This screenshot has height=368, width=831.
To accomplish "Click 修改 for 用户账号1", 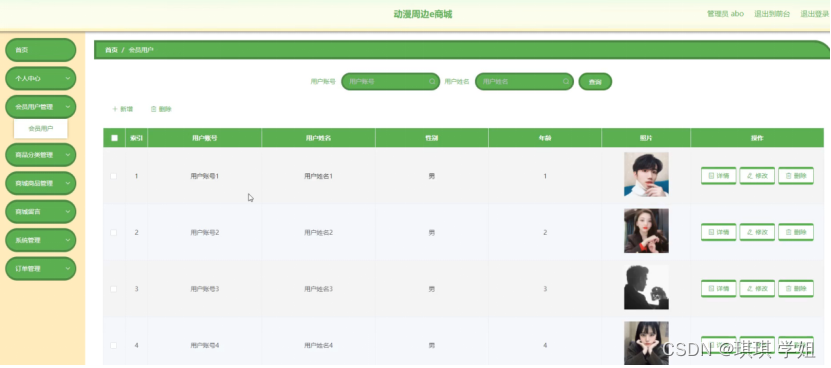I will [757, 176].
